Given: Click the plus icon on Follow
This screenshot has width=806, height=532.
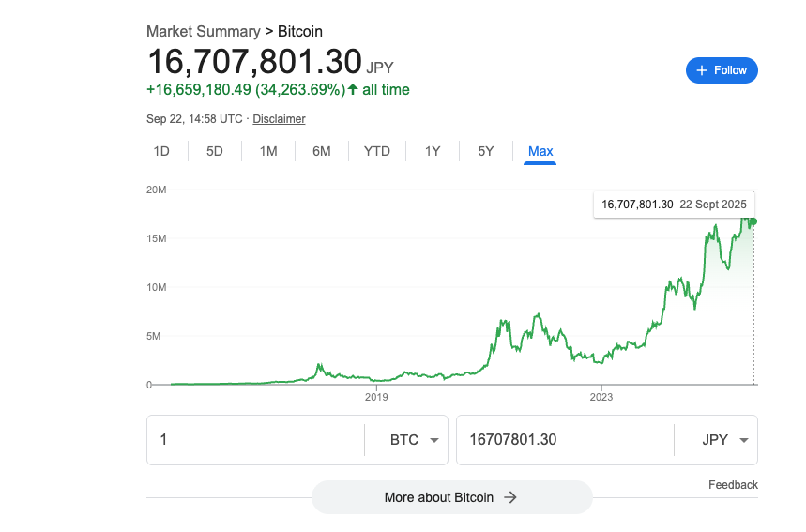Looking at the screenshot, I should (x=701, y=70).
